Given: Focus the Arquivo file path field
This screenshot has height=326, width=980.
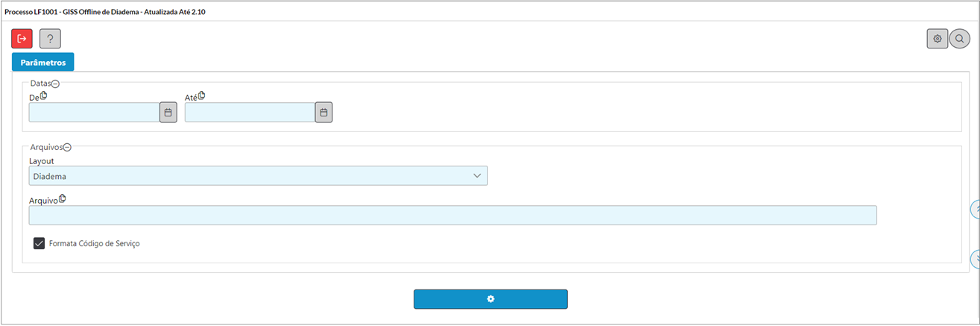Looking at the screenshot, I should [x=452, y=216].
